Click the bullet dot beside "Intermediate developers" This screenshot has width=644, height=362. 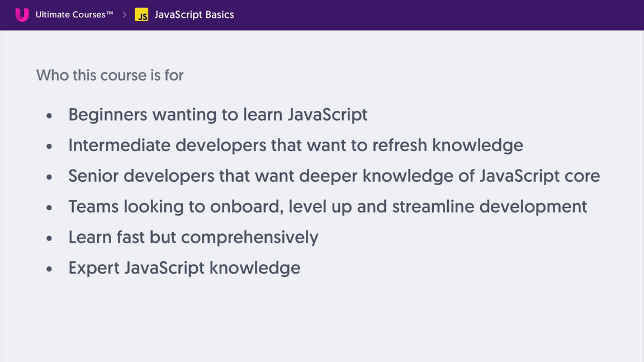coord(49,147)
